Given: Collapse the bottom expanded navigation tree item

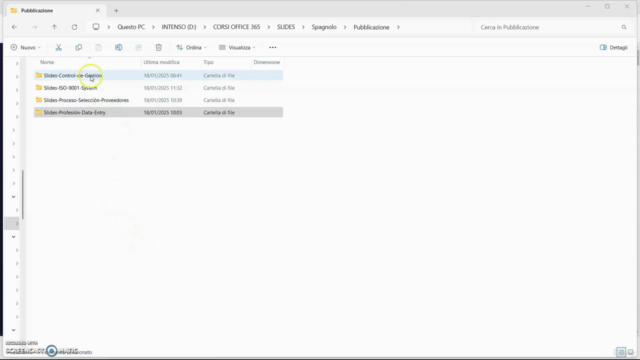Looking at the screenshot, I should point(13,330).
